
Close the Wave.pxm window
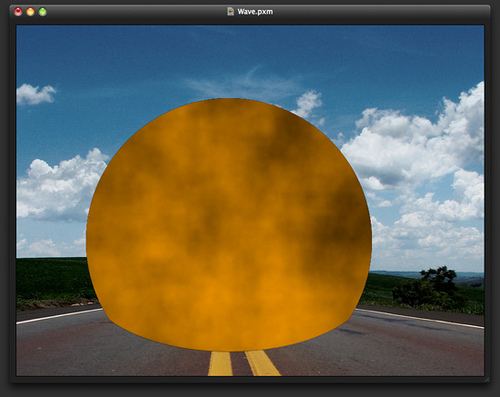(x=18, y=12)
